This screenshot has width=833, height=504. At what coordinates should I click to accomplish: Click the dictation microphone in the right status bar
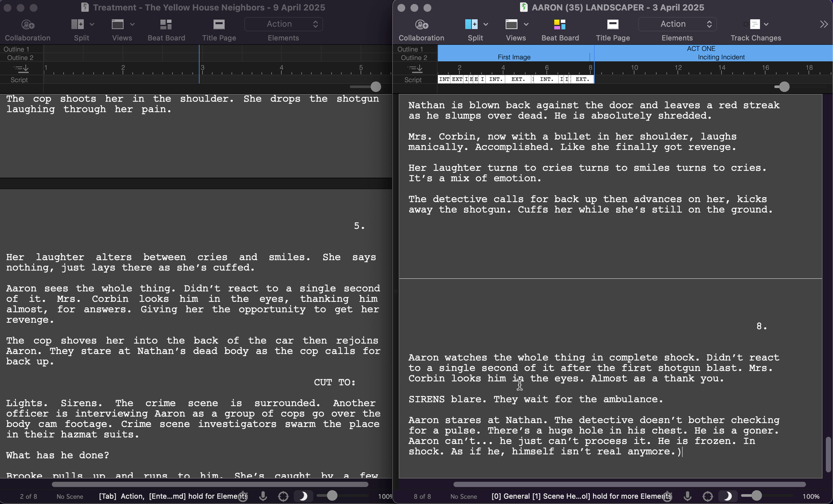tap(687, 496)
